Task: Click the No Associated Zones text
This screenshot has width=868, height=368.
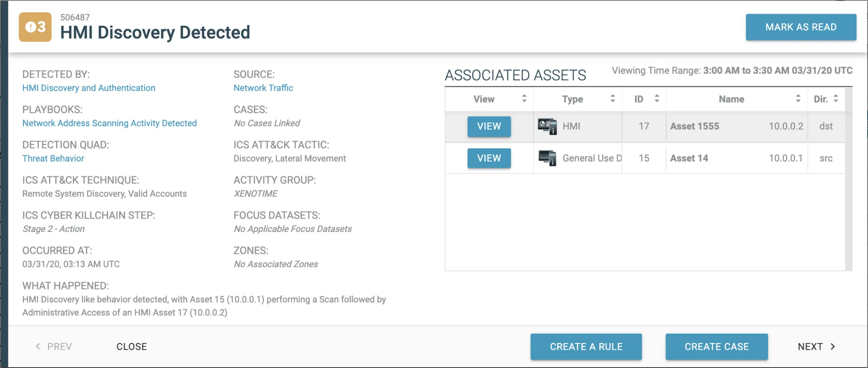Action: [x=275, y=264]
